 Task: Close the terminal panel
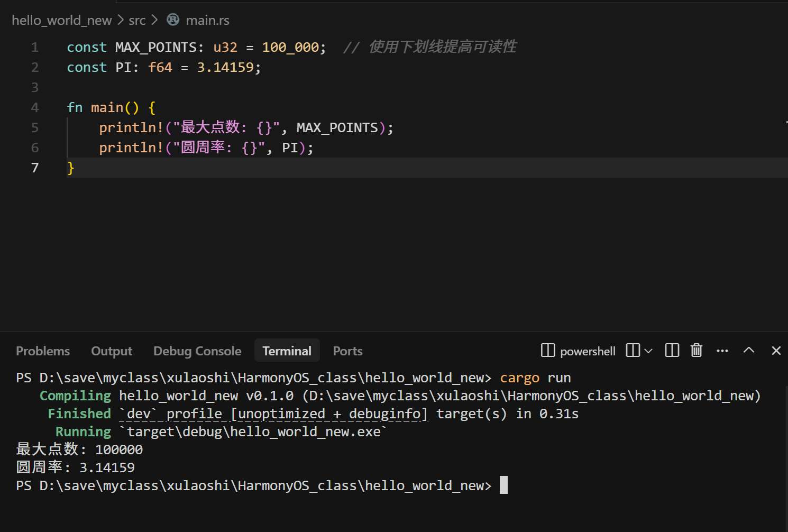776,351
